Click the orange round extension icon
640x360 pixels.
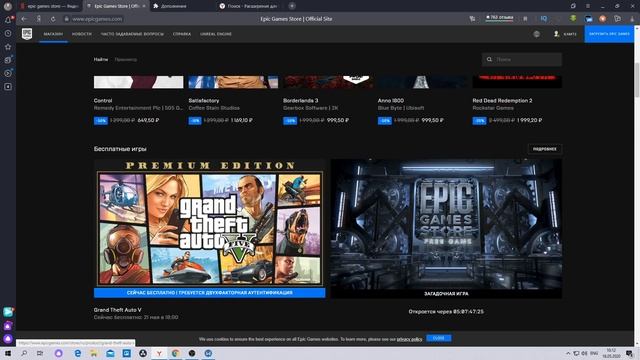[x=602, y=19]
